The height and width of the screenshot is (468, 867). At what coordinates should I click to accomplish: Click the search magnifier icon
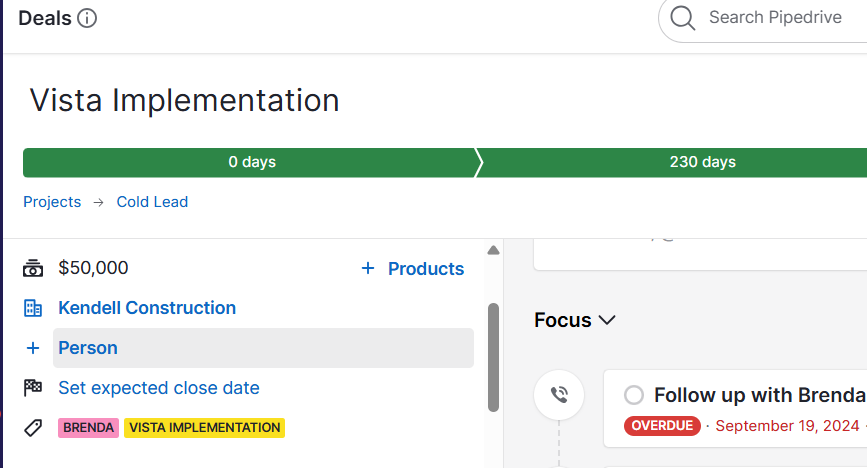[682, 18]
